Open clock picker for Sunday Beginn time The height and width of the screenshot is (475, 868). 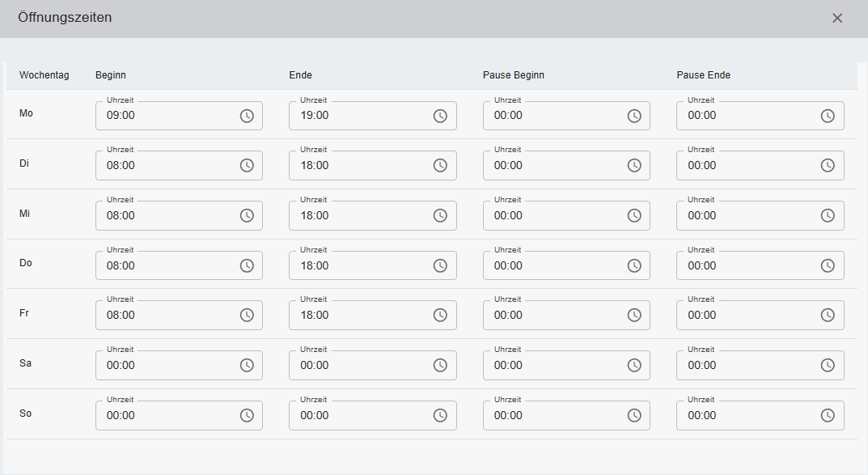point(247,415)
